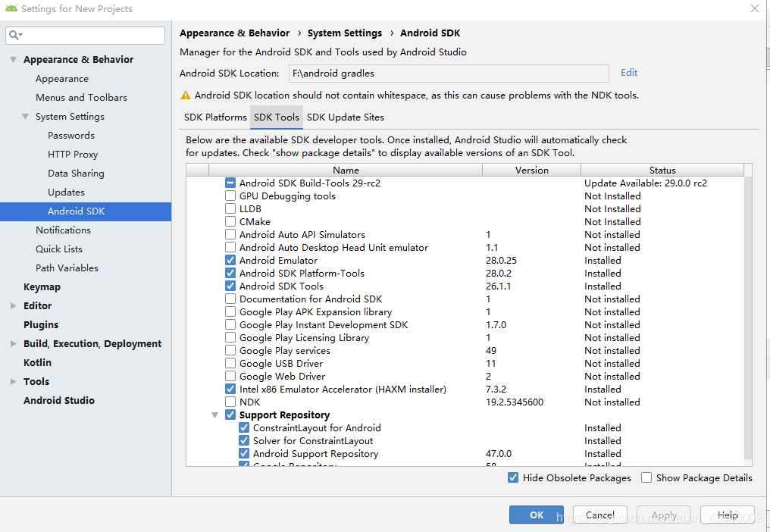The image size is (770, 532).
Task: Click the search magnifier icon in settings
Action: [14, 35]
